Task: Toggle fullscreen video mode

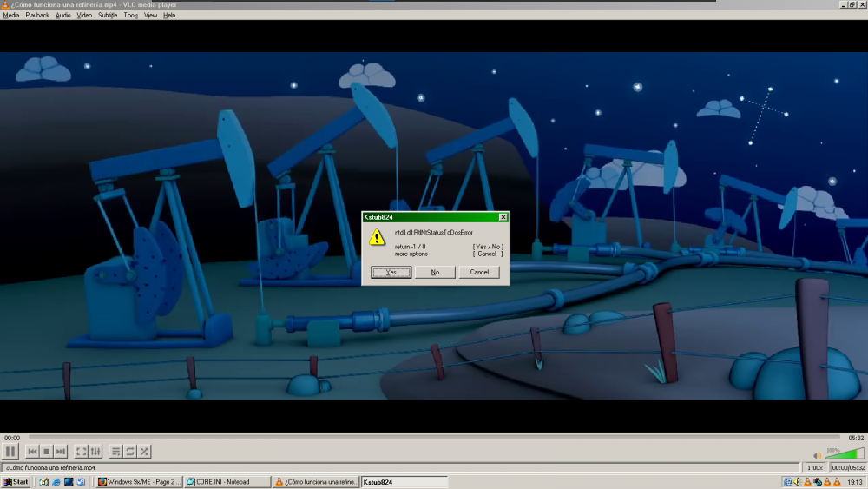Action: coord(81,452)
